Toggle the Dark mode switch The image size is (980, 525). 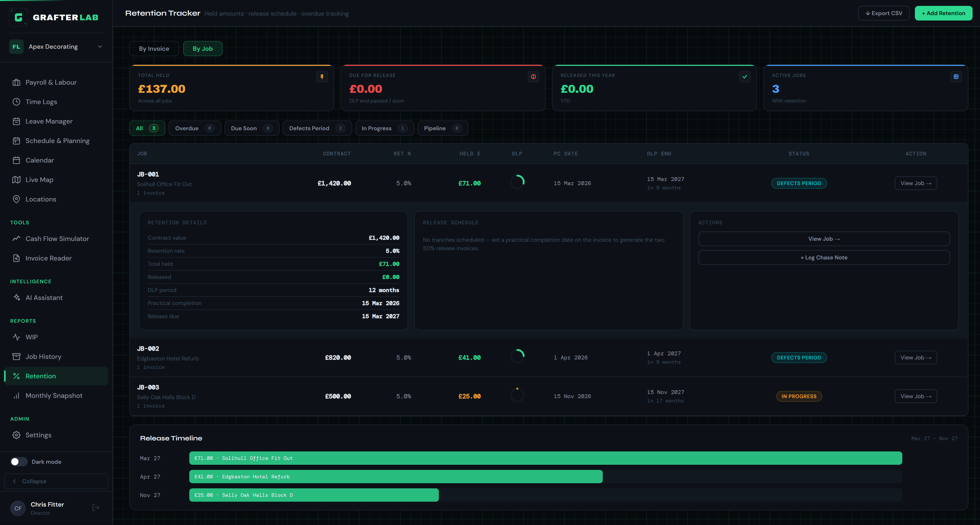coord(19,462)
